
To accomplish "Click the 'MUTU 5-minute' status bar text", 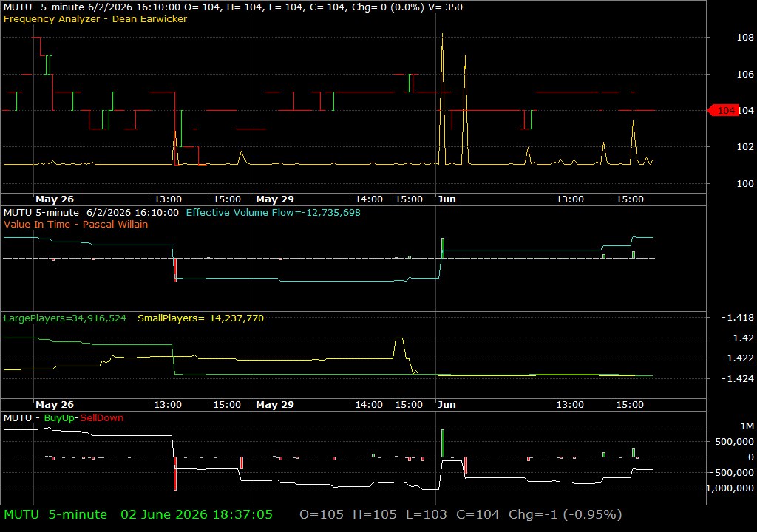I will [55, 514].
